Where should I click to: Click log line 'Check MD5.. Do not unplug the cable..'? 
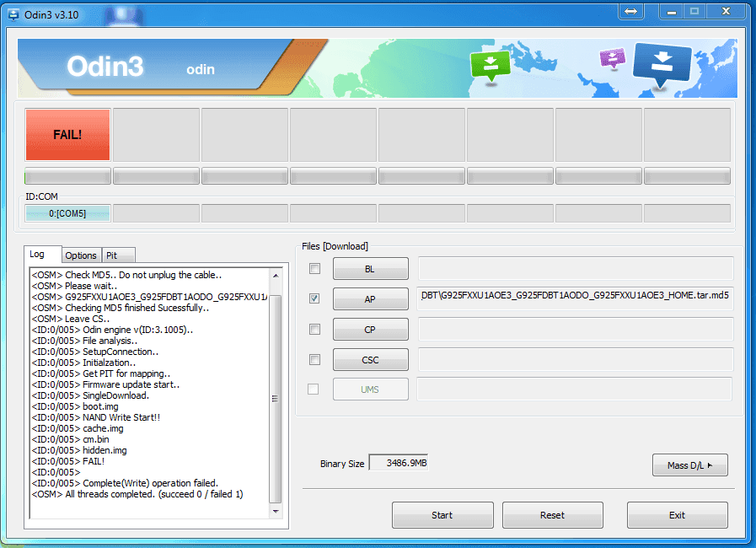tap(126, 275)
